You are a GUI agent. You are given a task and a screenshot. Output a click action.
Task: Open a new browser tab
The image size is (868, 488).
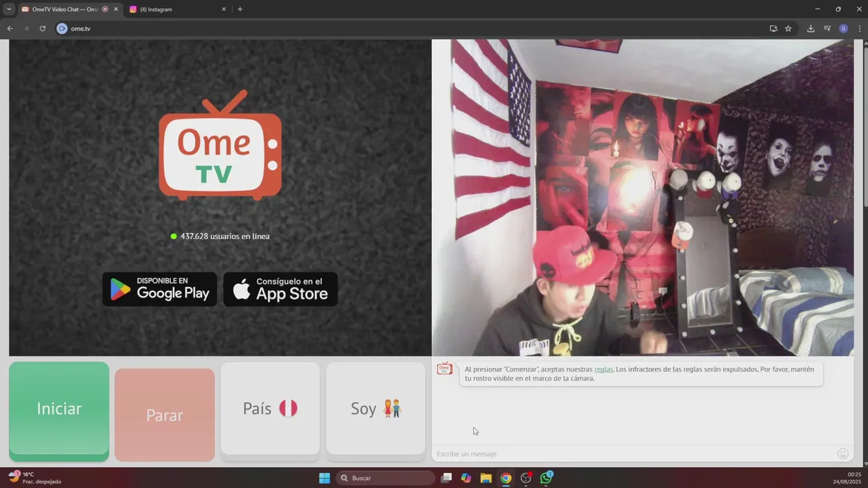pyautogui.click(x=239, y=9)
